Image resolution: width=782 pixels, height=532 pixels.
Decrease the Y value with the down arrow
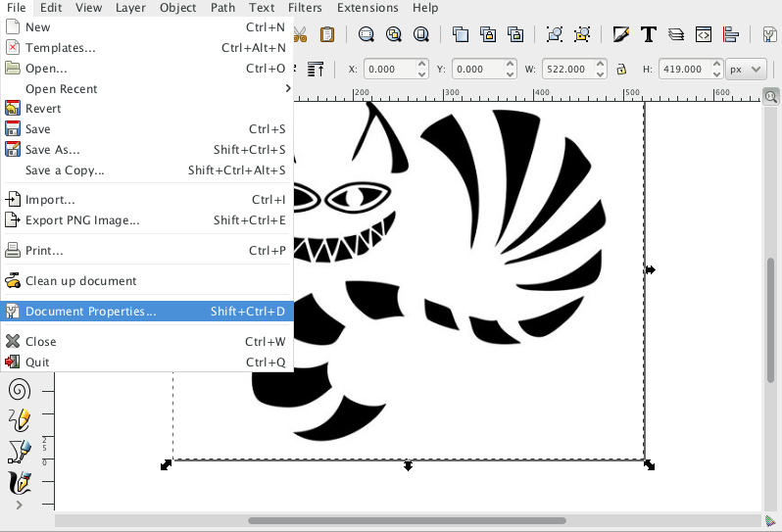click(510, 73)
